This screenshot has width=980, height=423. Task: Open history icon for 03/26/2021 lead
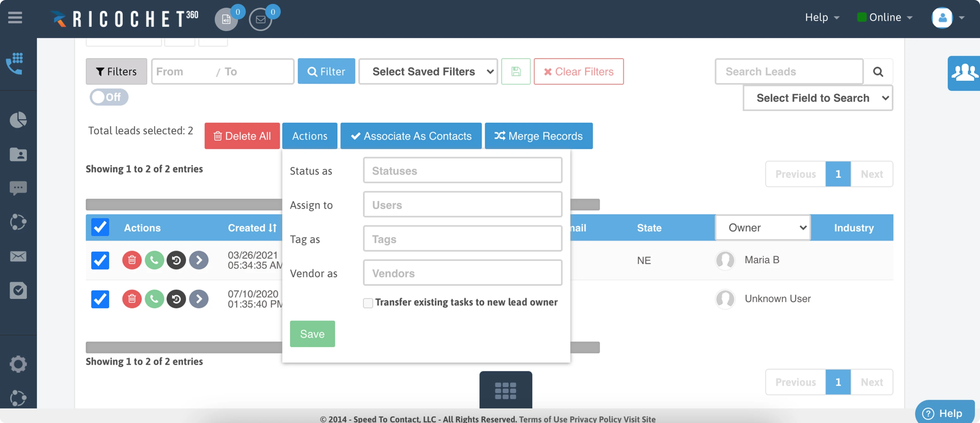click(x=176, y=260)
